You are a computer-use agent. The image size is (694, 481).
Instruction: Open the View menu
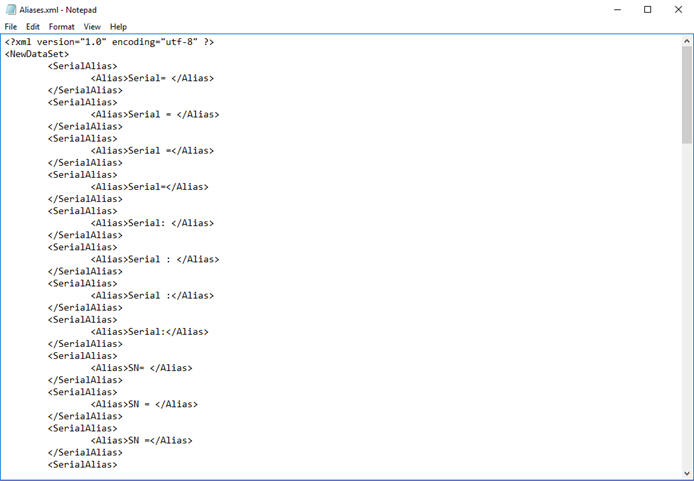[x=92, y=27]
